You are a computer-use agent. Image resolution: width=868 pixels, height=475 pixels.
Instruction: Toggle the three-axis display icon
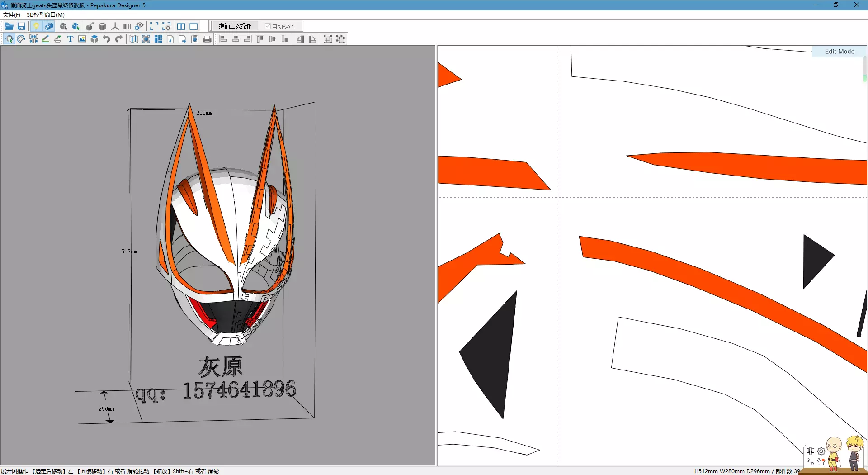[115, 26]
